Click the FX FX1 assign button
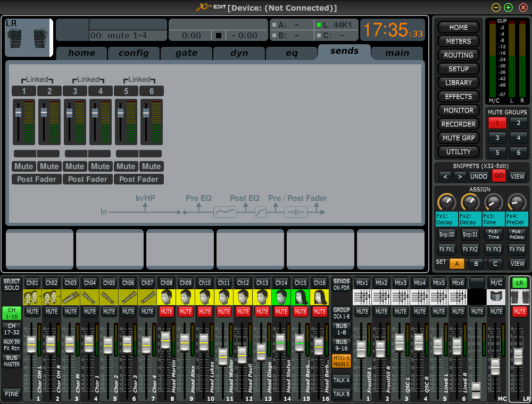Screen dimensions: 532x404 [446, 249]
